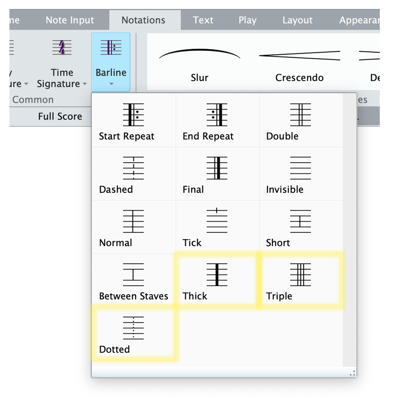The width and height of the screenshot is (400, 401).
Task: Select the Tick barline
Action: (217, 228)
